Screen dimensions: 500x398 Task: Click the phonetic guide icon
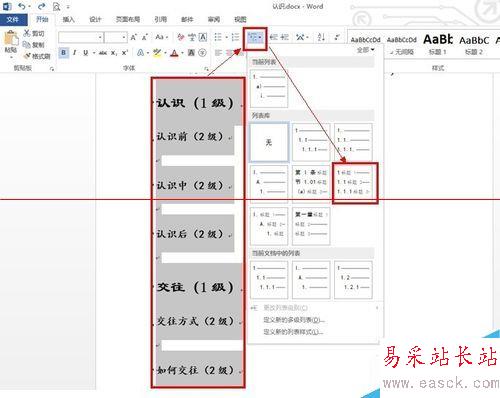192,37
